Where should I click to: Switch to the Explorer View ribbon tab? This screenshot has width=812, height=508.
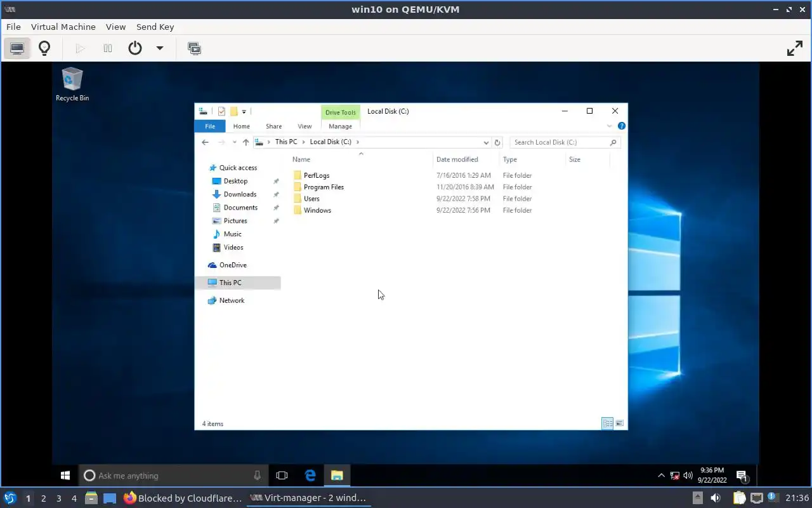click(x=304, y=126)
